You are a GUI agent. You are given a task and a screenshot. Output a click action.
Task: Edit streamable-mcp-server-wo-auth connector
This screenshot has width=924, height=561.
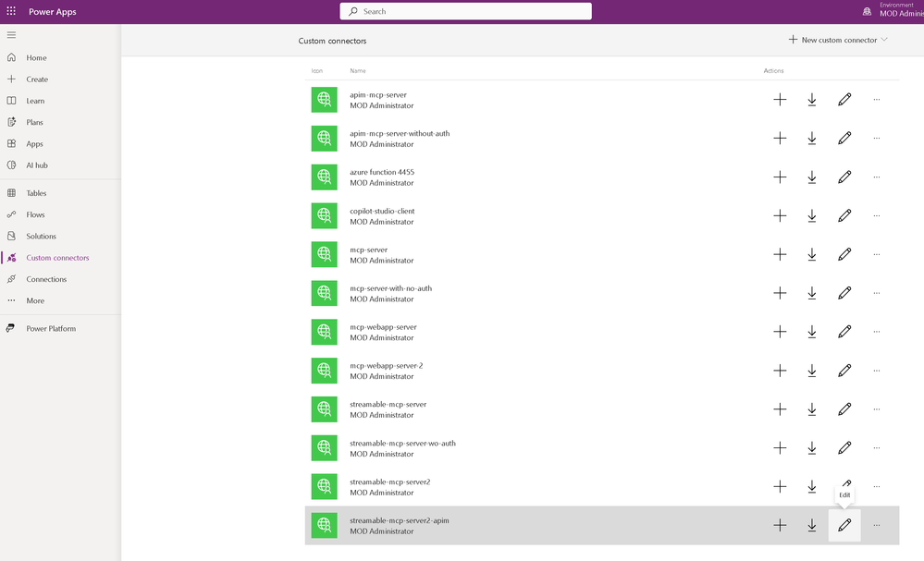coord(844,448)
